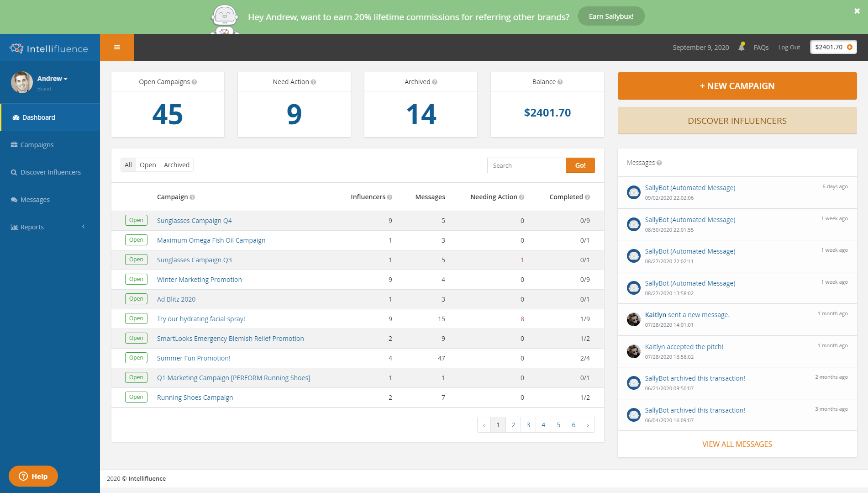Image resolution: width=868 pixels, height=493 pixels.
Task: Click the hamburger menu icon
Action: pyautogui.click(x=117, y=48)
